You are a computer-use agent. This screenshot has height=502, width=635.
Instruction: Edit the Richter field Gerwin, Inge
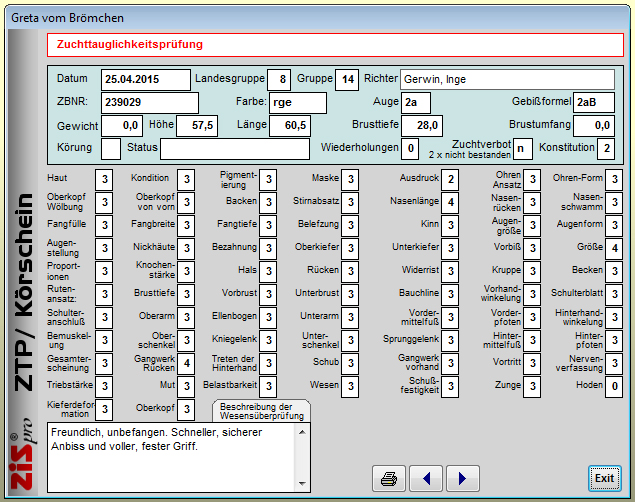click(507, 80)
